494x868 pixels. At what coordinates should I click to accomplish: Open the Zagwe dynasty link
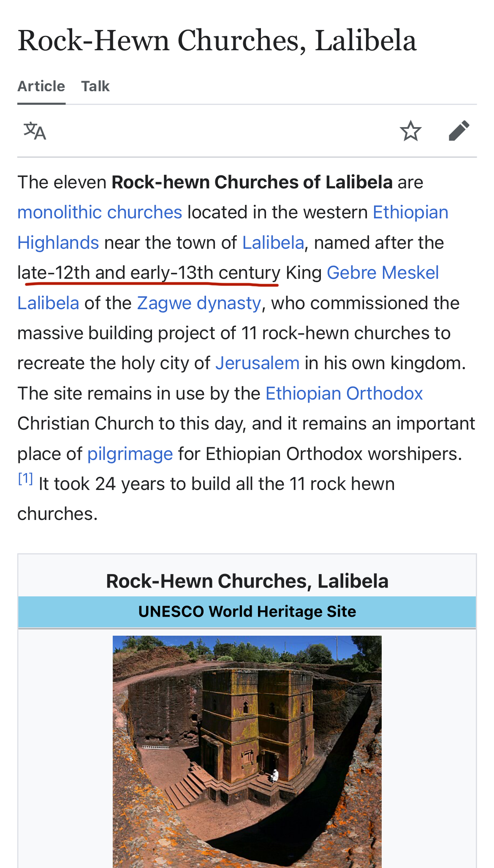click(199, 303)
